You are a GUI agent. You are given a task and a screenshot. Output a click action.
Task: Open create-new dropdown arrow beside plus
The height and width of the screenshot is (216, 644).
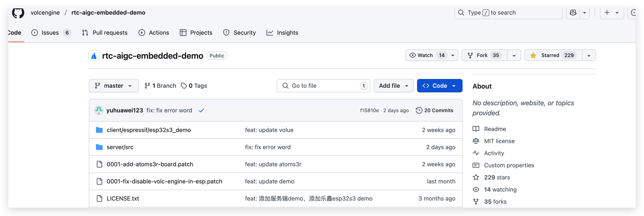pos(617,13)
